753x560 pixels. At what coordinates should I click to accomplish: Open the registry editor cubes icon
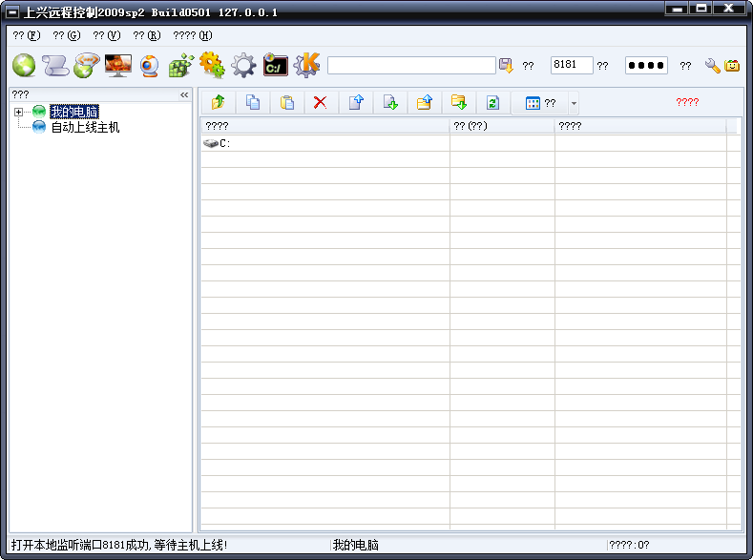[x=180, y=66]
